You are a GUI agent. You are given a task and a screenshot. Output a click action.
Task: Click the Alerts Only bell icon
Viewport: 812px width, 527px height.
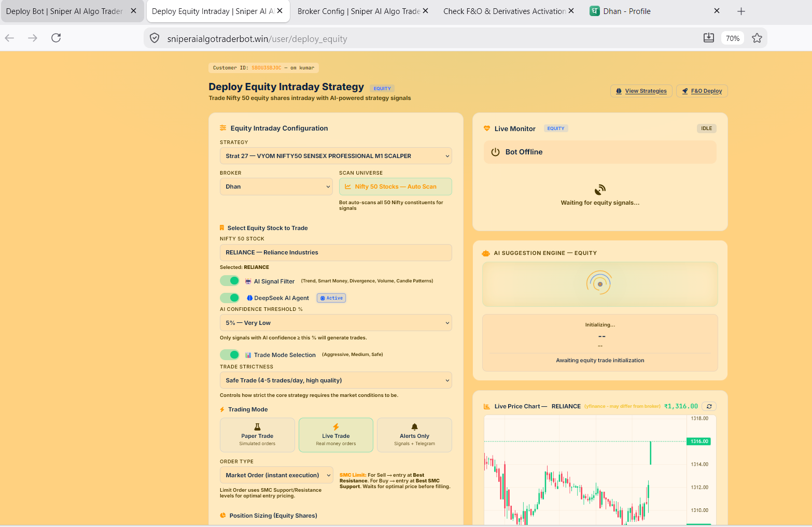tap(414, 427)
